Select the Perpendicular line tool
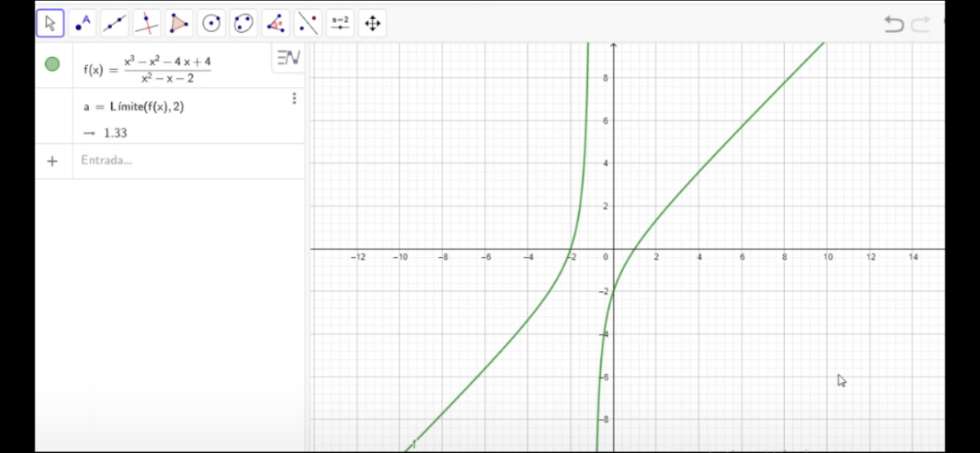The image size is (980, 453). click(147, 24)
